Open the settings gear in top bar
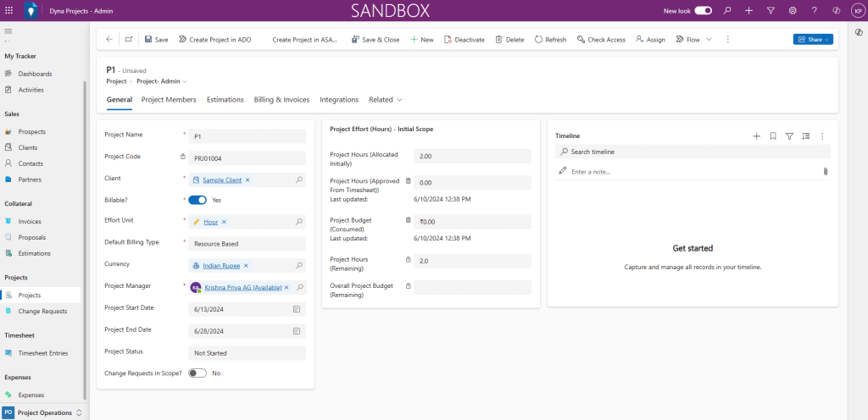Viewport: 868px width, 420px height. pyautogui.click(x=793, y=11)
